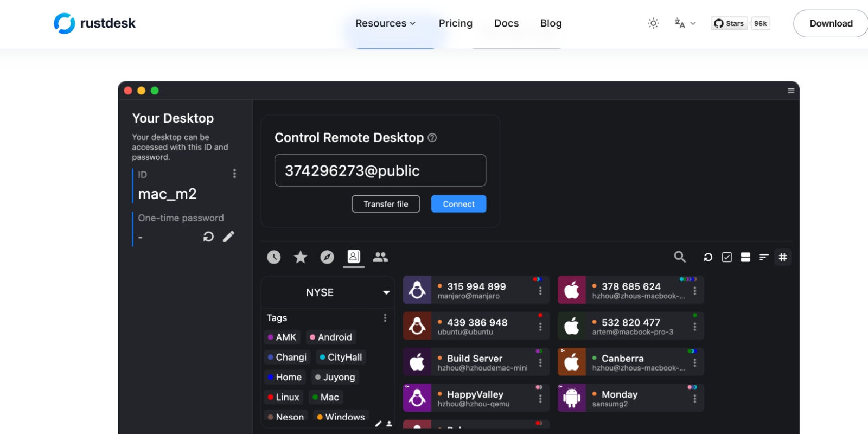Viewport: 868px width, 434px height.
Task: Toggle the Linux tag
Action: tap(284, 398)
